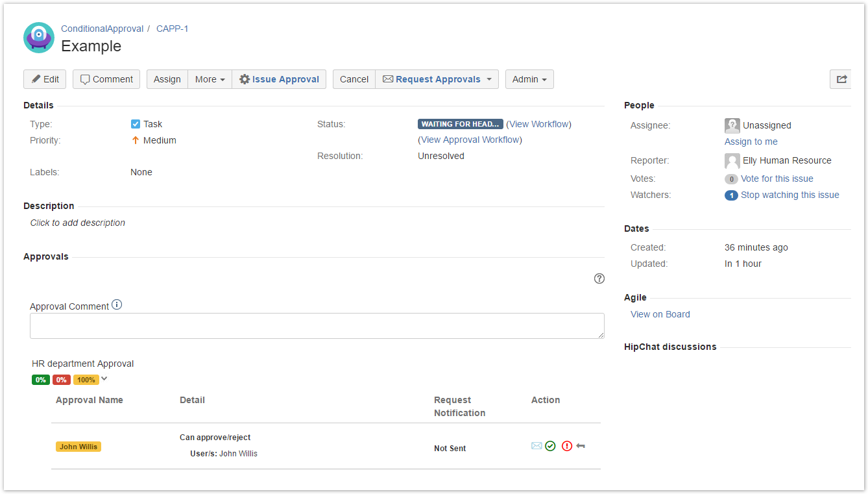The image size is (868, 494).
Task: Toggle Stop watching this issue
Action: tap(790, 195)
